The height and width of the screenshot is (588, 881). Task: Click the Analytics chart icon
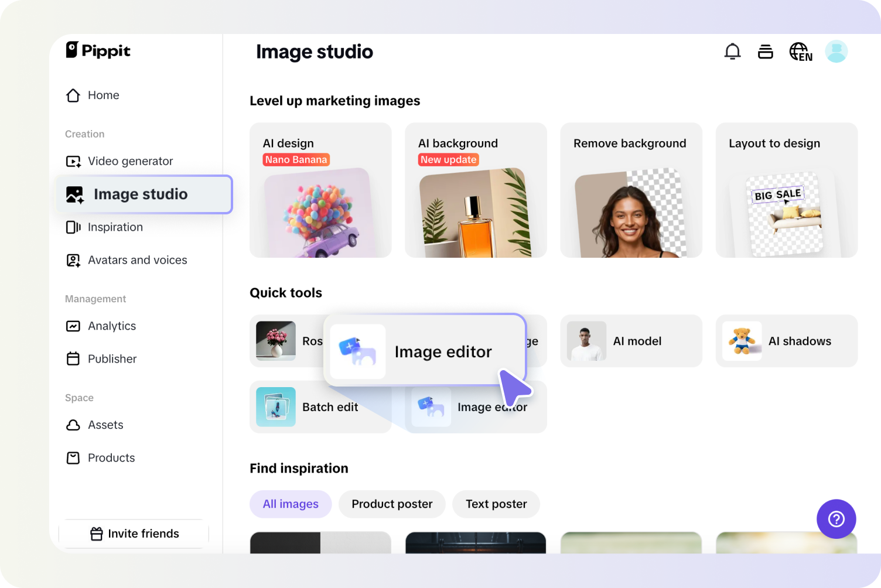click(73, 326)
